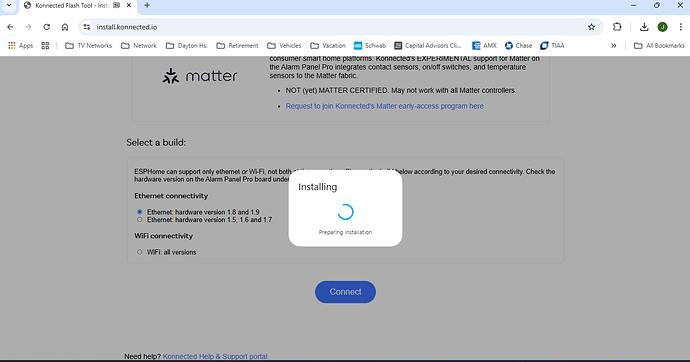Expand the Dayton Hs. bookmark folder
690x362 pixels.
tap(186, 45)
